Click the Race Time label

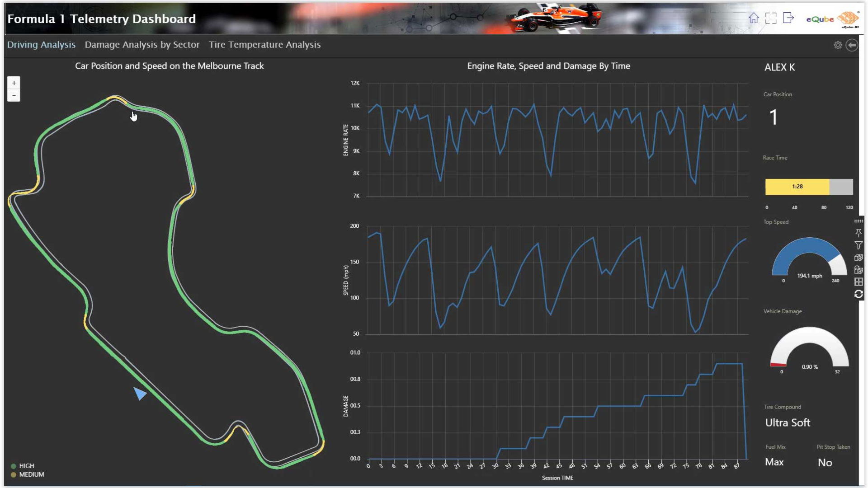coord(775,158)
